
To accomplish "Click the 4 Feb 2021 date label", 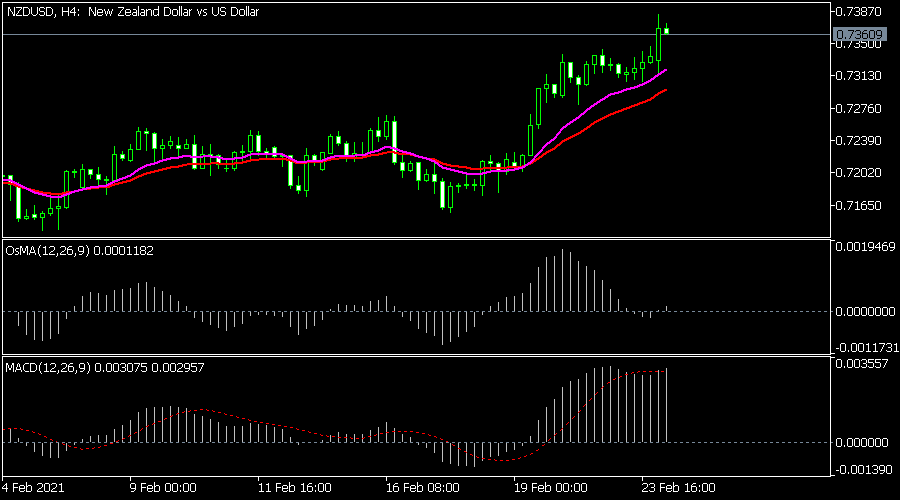I will pos(33,488).
